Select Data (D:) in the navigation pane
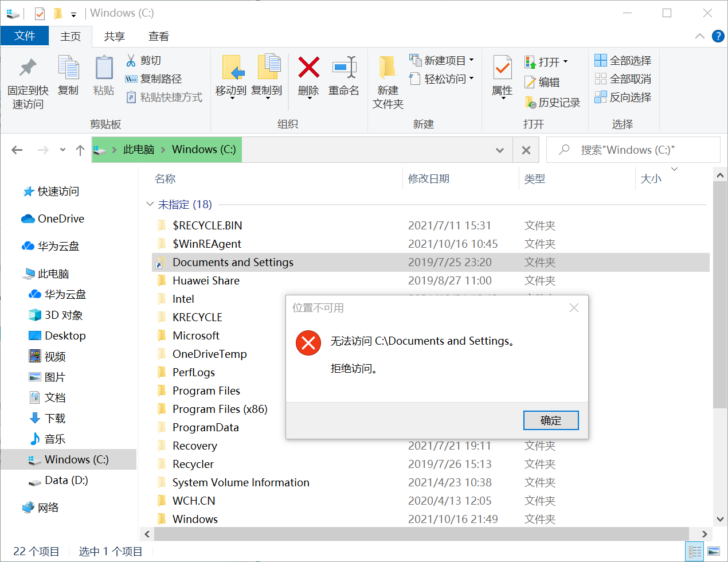728x562 pixels. pos(66,481)
